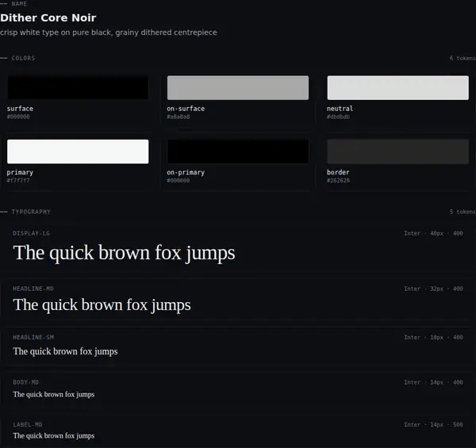The image size is (476, 448).
Task: Click the HEADLINE-MD label
Action: click(x=33, y=289)
